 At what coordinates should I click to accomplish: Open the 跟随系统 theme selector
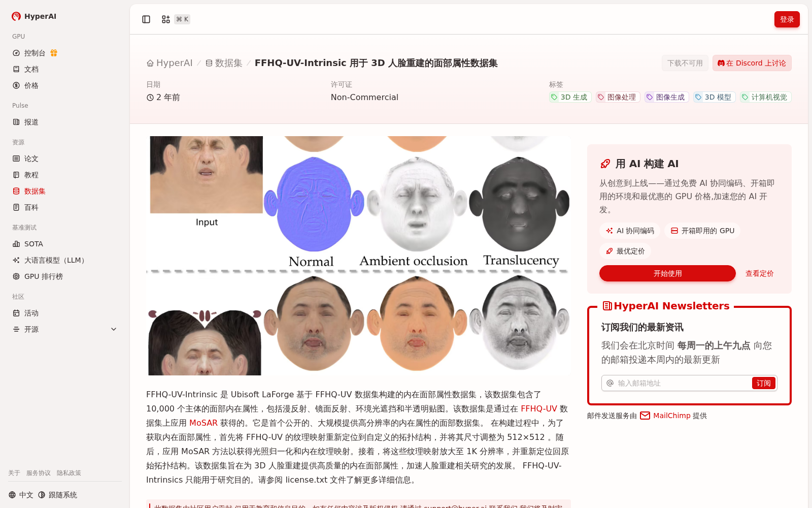(57, 495)
